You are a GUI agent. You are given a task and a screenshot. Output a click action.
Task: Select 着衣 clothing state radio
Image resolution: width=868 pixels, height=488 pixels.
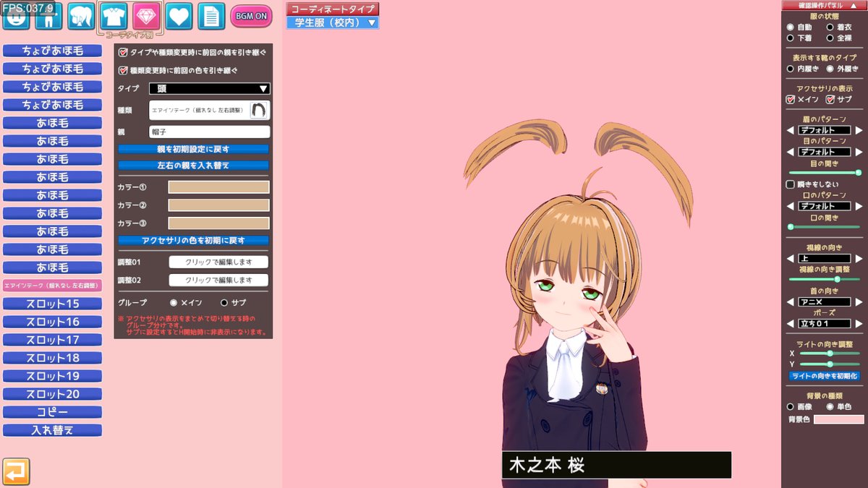click(x=830, y=27)
